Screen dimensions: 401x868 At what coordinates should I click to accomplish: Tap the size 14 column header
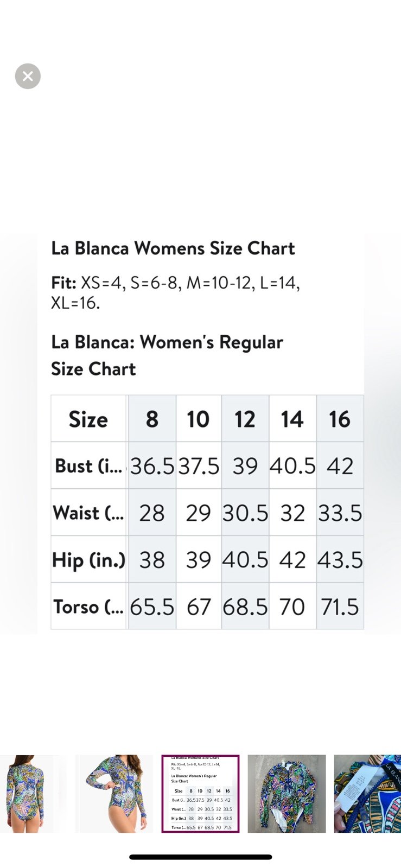click(292, 419)
